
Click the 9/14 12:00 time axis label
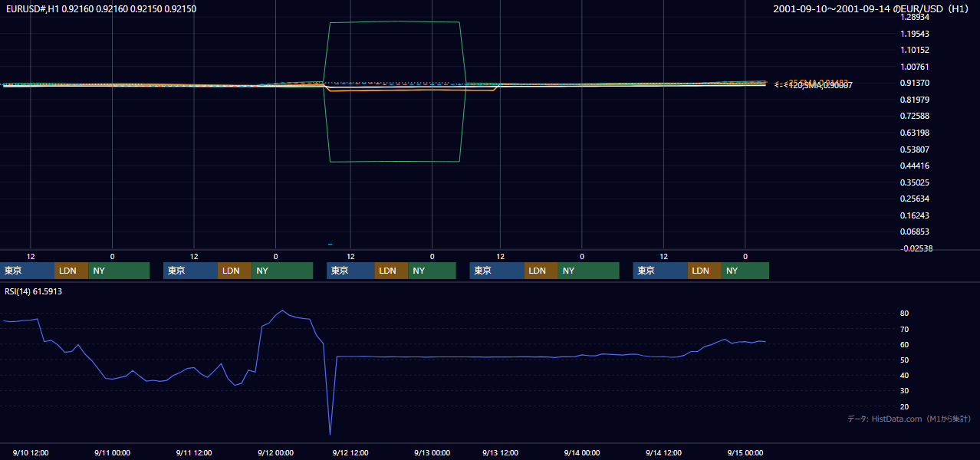pos(663,452)
